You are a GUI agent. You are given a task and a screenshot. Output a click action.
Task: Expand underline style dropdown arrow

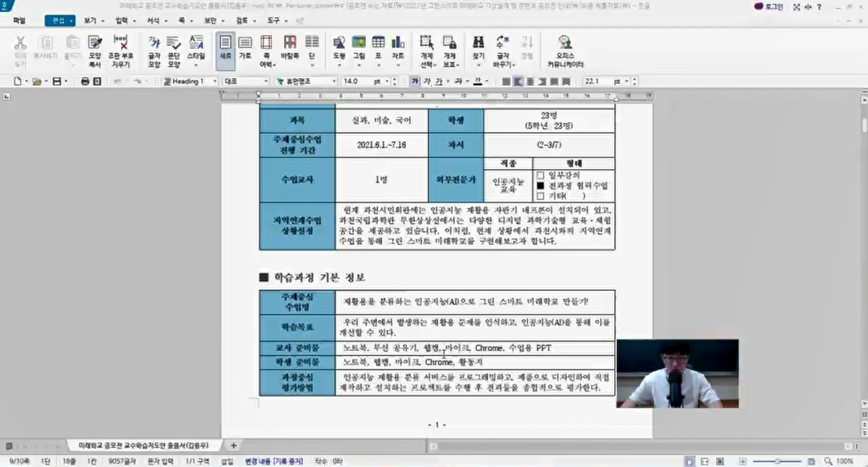tap(448, 81)
